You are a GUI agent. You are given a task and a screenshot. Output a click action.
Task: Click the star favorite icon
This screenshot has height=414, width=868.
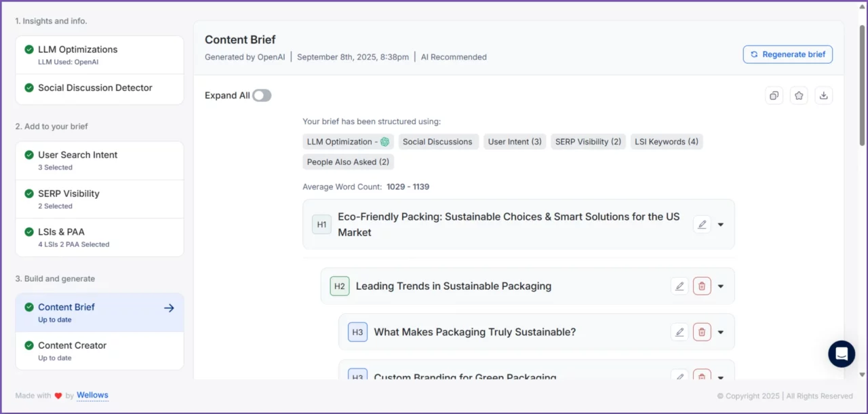[x=799, y=96]
